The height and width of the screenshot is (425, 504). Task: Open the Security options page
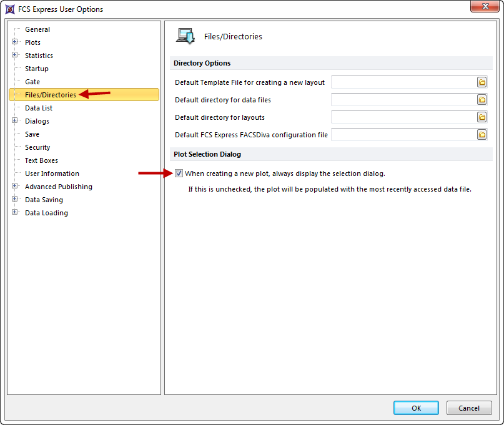pyautogui.click(x=37, y=147)
